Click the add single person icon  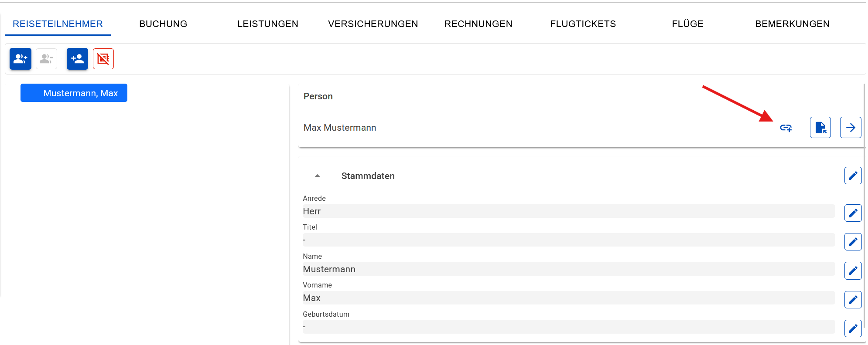pos(77,59)
